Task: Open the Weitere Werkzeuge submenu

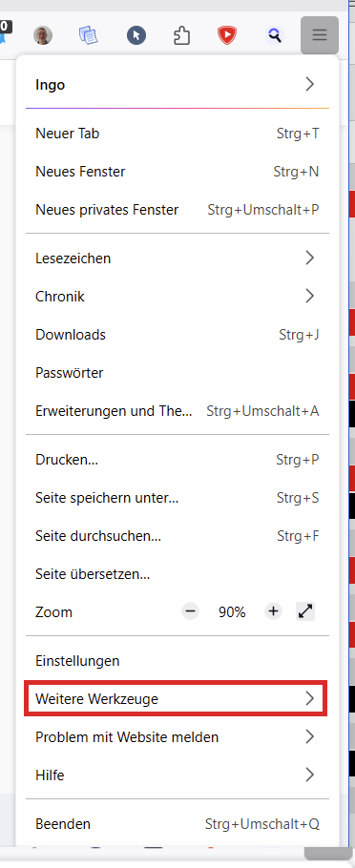Action: tap(177, 698)
